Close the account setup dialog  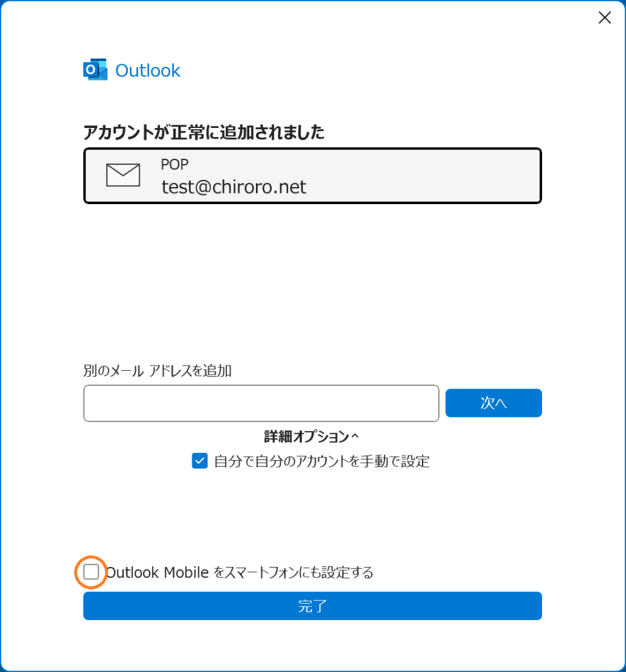pyautogui.click(x=604, y=18)
